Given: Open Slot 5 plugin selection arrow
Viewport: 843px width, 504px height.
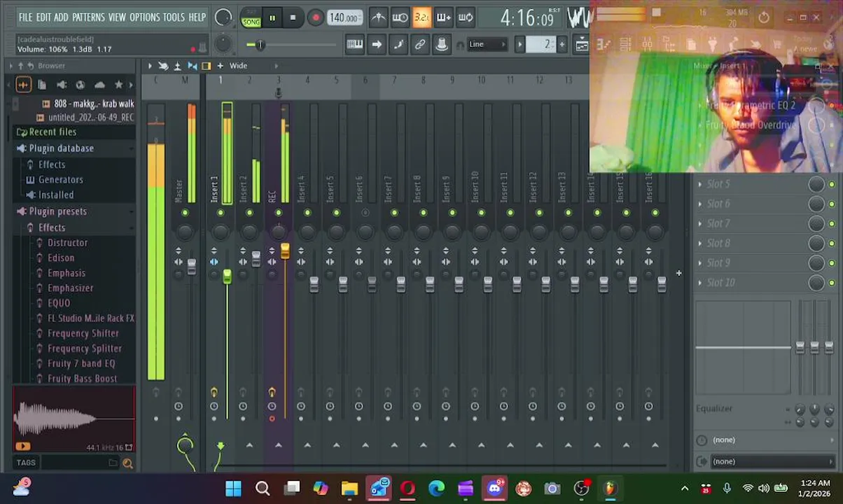Looking at the screenshot, I should [700, 184].
